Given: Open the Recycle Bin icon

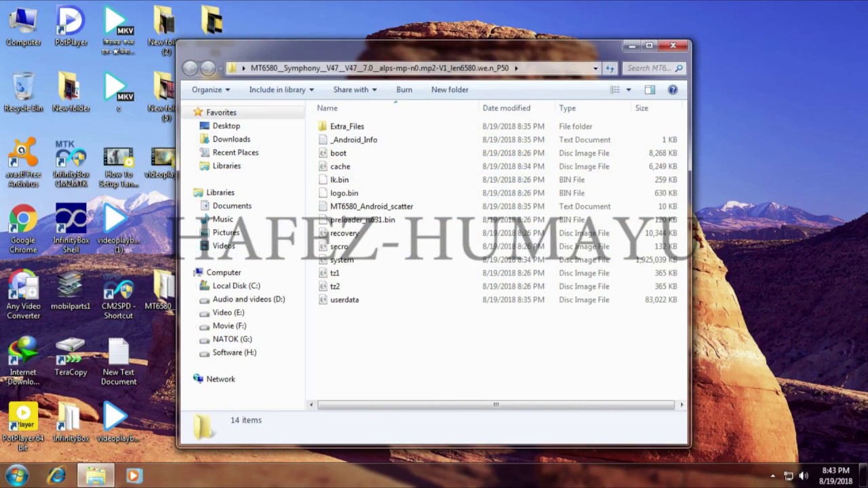Looking at the screenshot, I should 23,93.
